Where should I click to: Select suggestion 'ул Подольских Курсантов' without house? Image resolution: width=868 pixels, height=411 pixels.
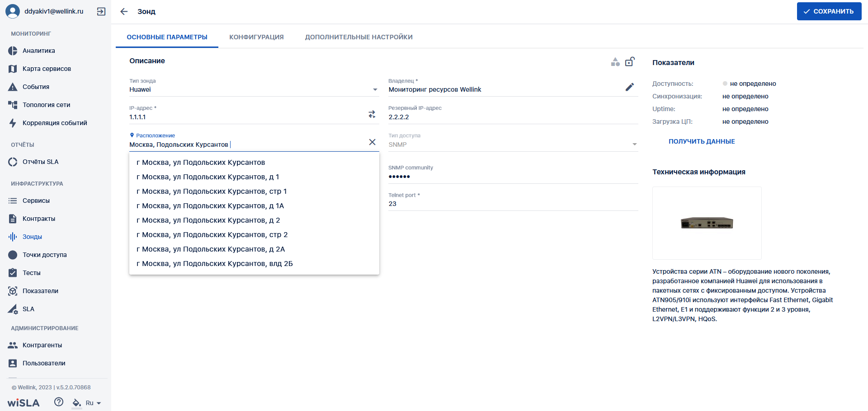[x=254, y=163]
